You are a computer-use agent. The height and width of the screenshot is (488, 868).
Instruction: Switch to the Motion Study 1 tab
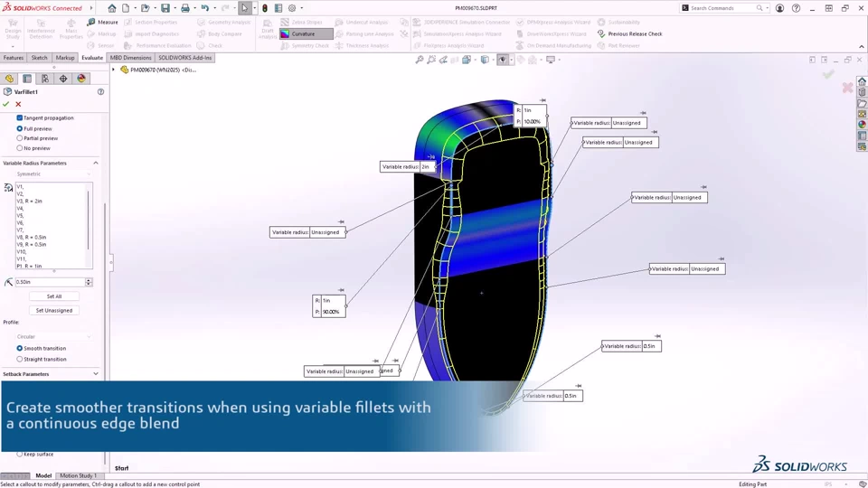pos(78,476)
